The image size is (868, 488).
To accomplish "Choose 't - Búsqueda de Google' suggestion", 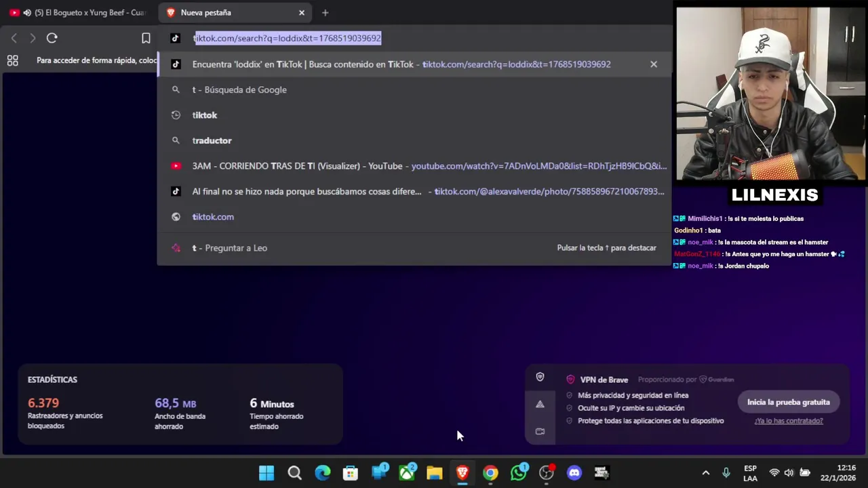I will tap(414, 89).
